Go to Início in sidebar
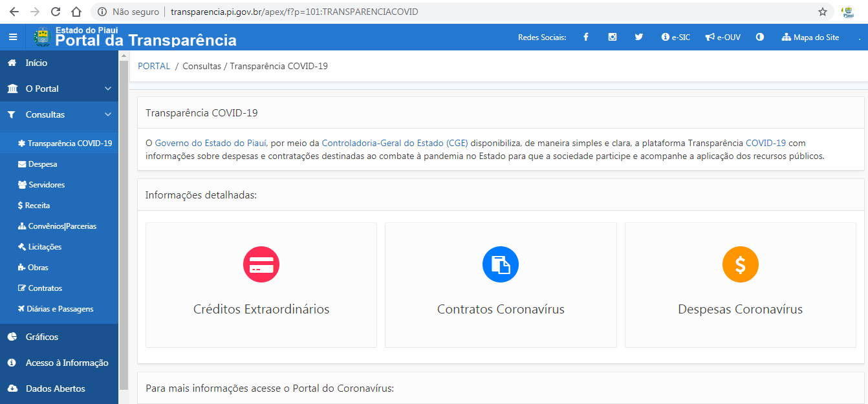This screenshot has height=404, width=868. 36,63
